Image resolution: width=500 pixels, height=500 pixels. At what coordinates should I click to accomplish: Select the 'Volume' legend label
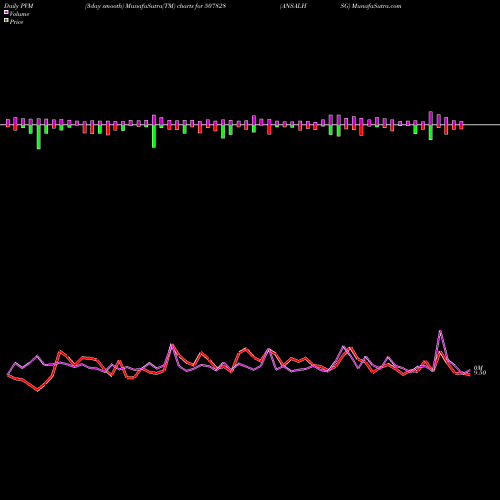pyautogui.click(x=19, y=14)
